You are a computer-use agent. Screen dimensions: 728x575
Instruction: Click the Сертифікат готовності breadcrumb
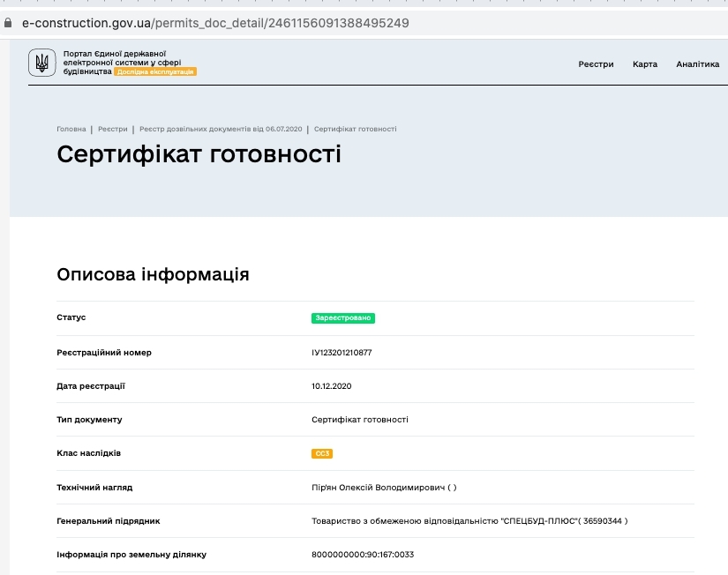pyautogui.click(x=356, y=129)
